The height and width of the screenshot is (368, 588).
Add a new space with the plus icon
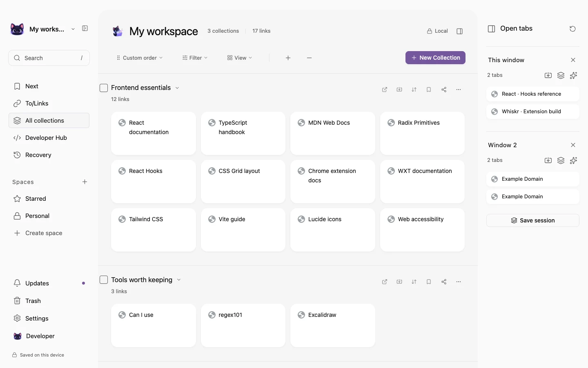pos(85,182)
